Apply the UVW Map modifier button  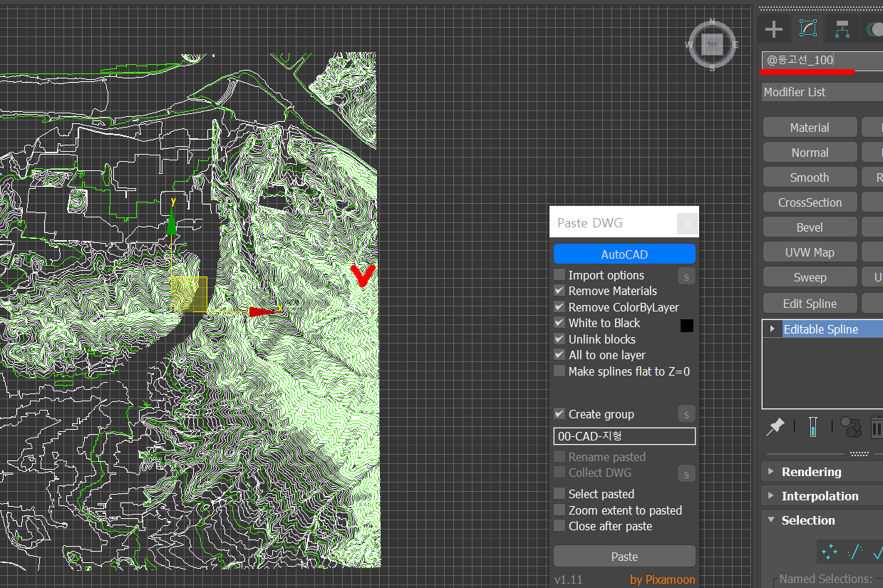(810, 252)
